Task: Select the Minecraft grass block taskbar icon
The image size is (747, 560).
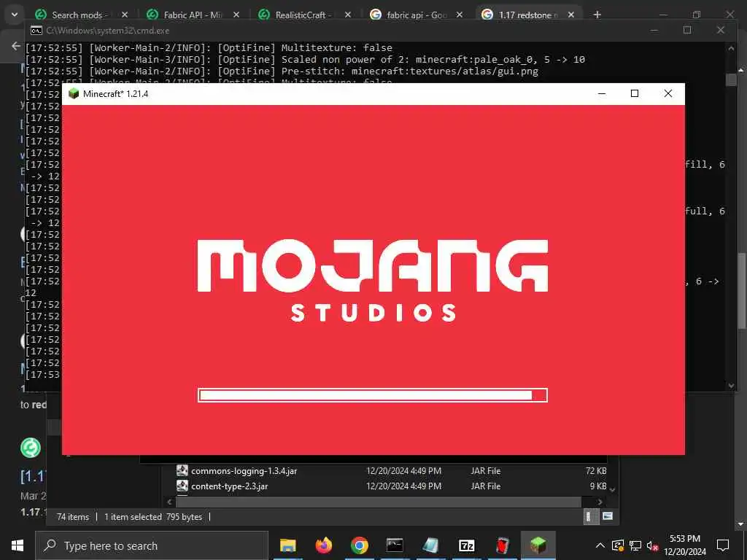Action: (x=538, y=545)
